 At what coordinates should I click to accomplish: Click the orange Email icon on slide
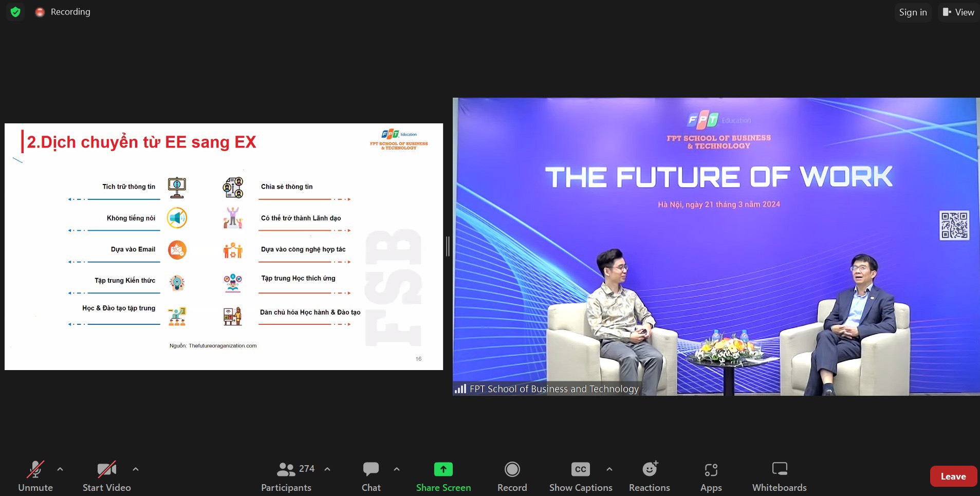pyautogui.click(x=177, y=250)
